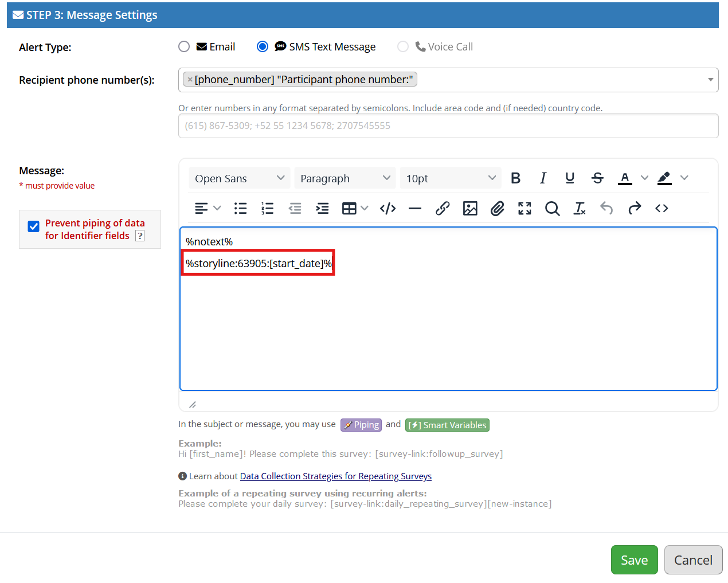Apply background highlight color
Viewport: 728px width, 583px height.
pos(664,178)
